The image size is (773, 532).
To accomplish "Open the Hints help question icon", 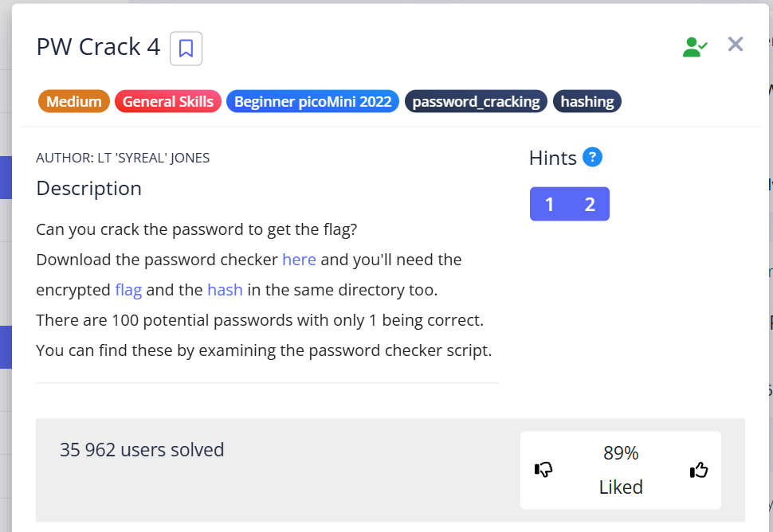I will (592, 157).
